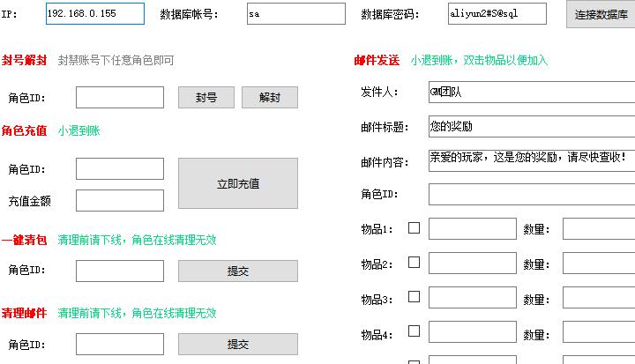Viewport: 635px width, 364px height.
Task: Focus the 邮件标题 title field
Action: (x=532, y=126)
